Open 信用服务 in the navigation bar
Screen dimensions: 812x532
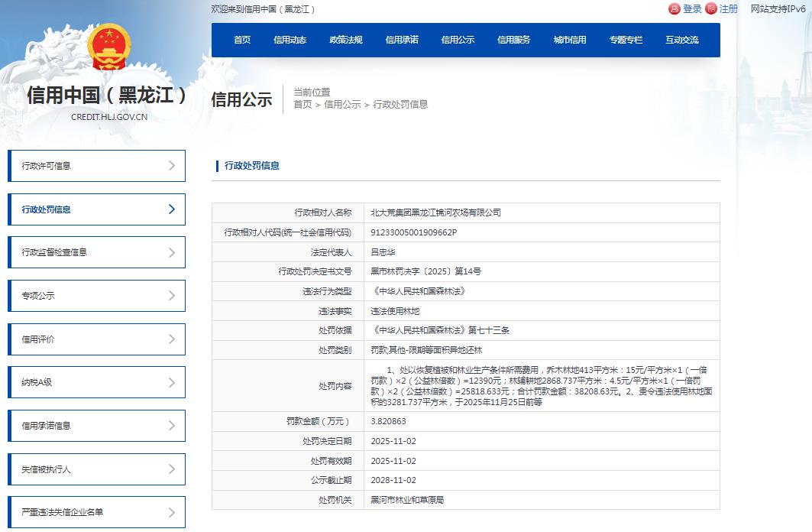pyautogui.click(x=513, y=40)
